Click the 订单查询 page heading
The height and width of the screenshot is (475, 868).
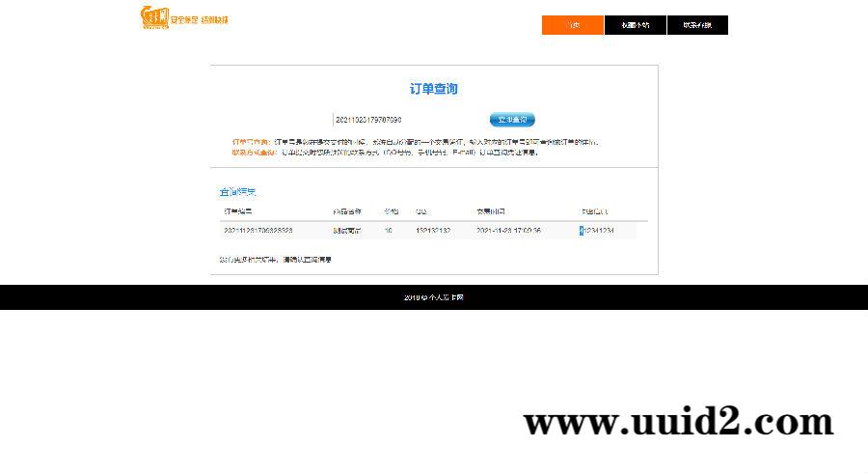click(433, 89)
